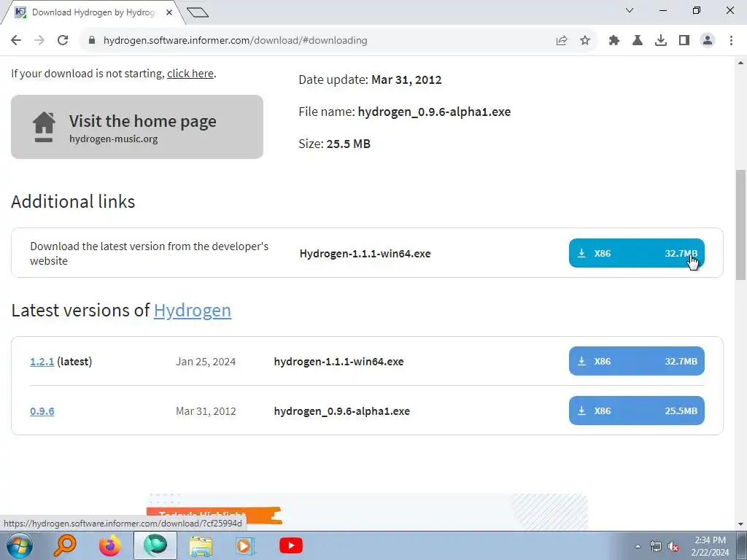This screenshot has width=747, height=560.
Task: Download Hydrogen-1.1.1-win64.exe from Additional links
Action: coord(636,253)
